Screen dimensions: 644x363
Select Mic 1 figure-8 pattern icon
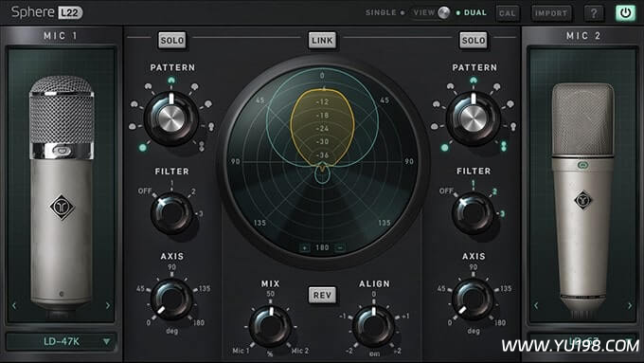(201, 146)
